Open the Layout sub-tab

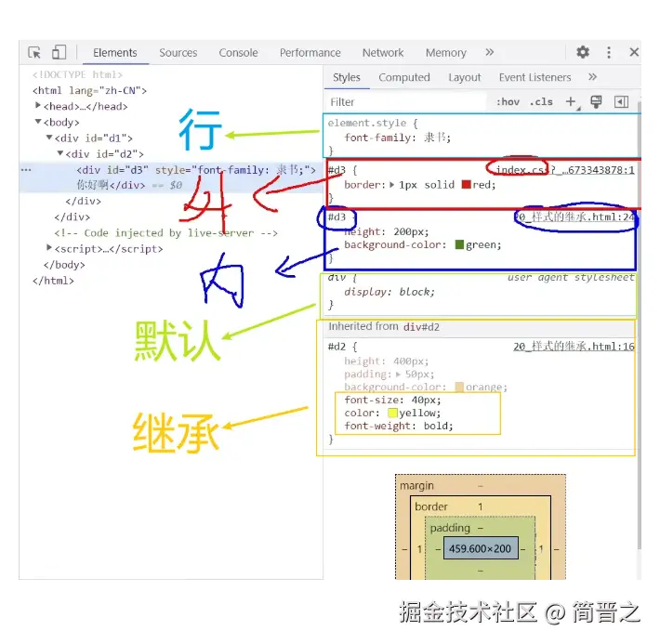click(464, 77)
